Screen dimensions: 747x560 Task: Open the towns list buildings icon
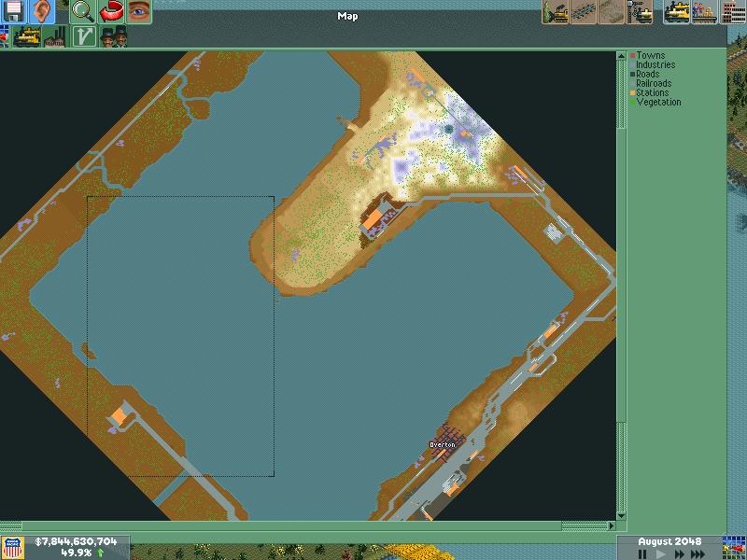coord(733,11)
